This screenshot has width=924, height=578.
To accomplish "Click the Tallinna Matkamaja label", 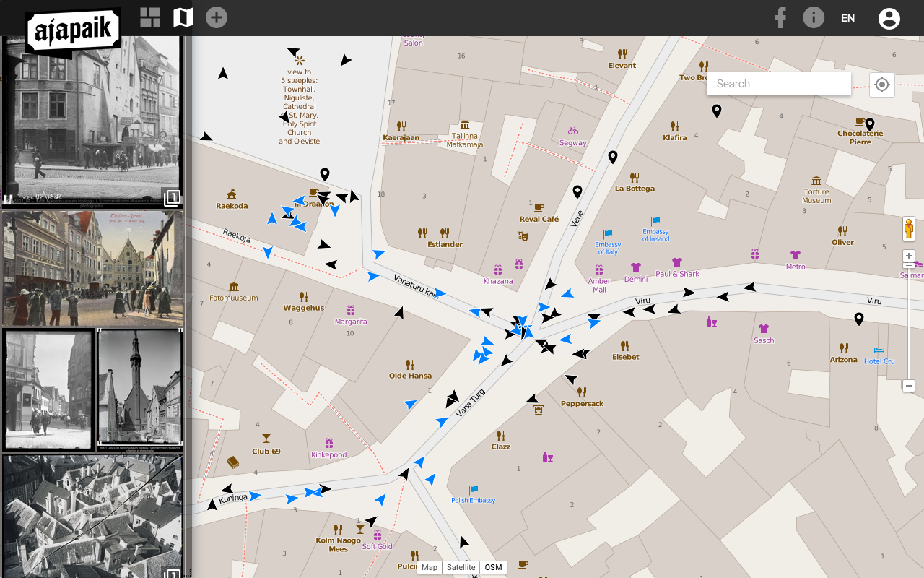I will point(465,140).
